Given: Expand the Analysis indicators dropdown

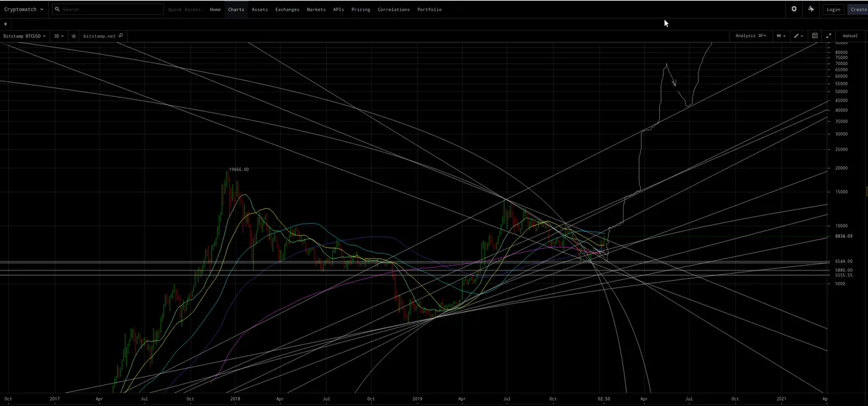Looking at the screenshot, I should click(750, 36).
